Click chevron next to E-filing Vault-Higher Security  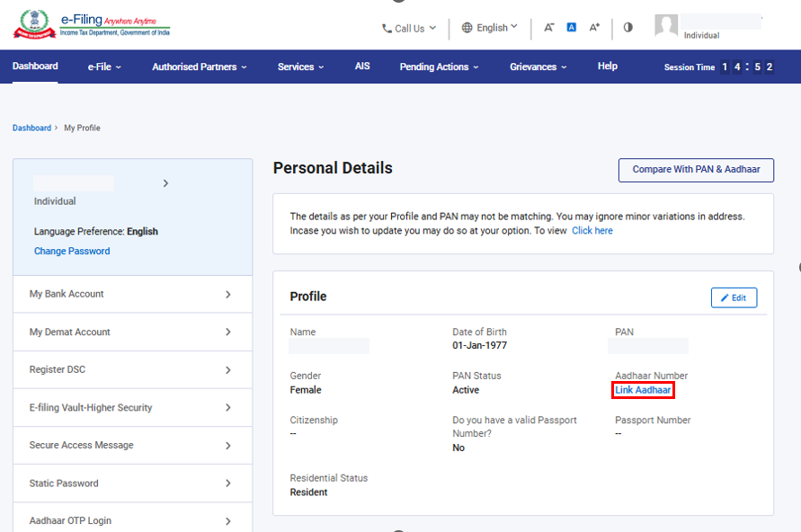coord(227,408)
